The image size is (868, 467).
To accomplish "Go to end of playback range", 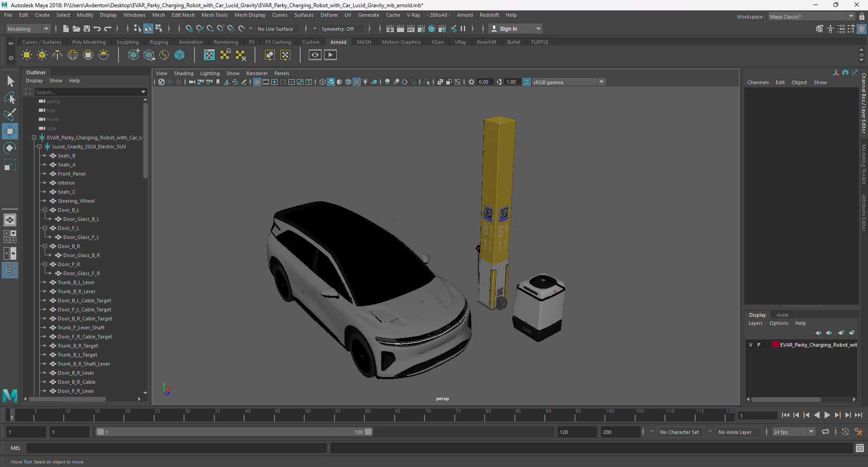I will pos(858,415).
